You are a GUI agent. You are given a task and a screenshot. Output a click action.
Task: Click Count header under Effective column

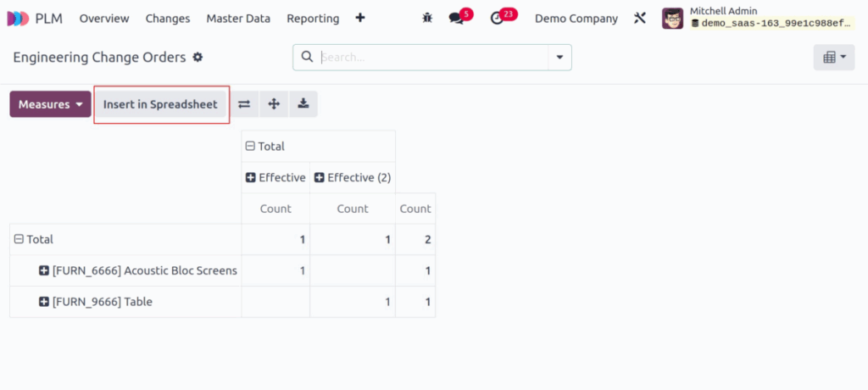coord(275,209)
